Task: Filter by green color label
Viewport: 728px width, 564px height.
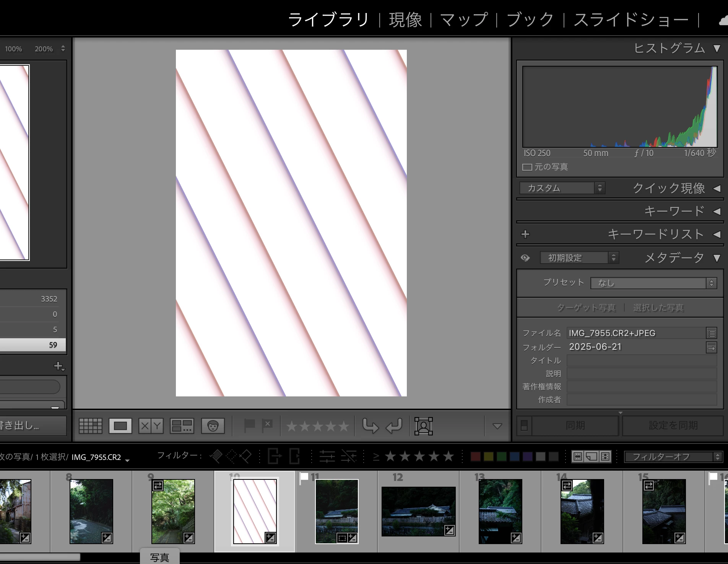Action: (x=502, y=456)
